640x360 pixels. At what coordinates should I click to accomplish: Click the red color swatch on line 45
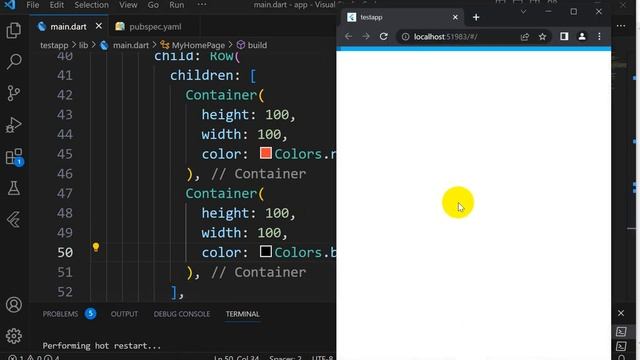tap(266, 153)
